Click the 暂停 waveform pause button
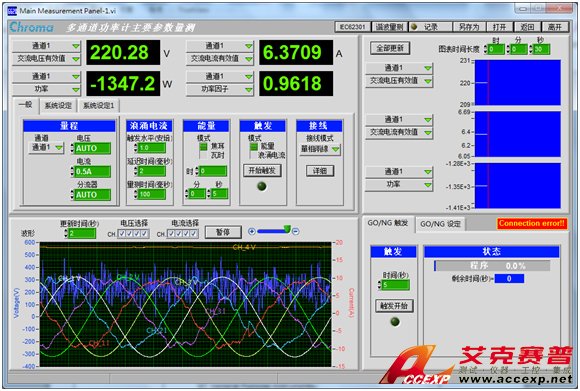Viewport: 580px width, 391px height. point(223,232)
